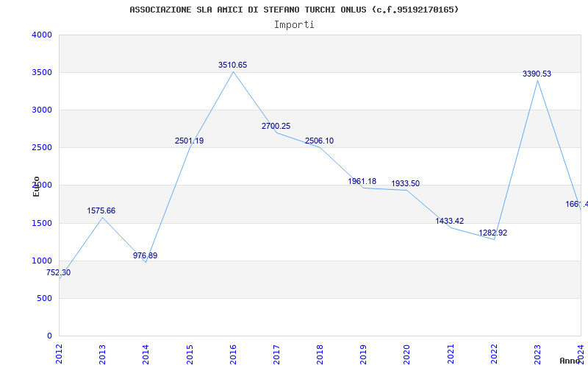Click the 1575.66 data point label

pos(101,211)
